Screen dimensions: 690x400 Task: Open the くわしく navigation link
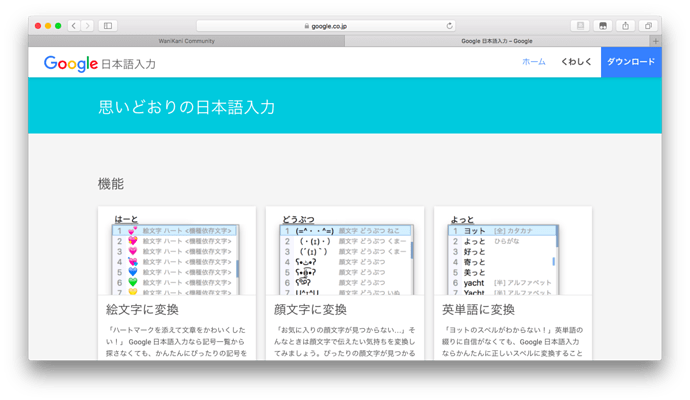click(576, 62)
